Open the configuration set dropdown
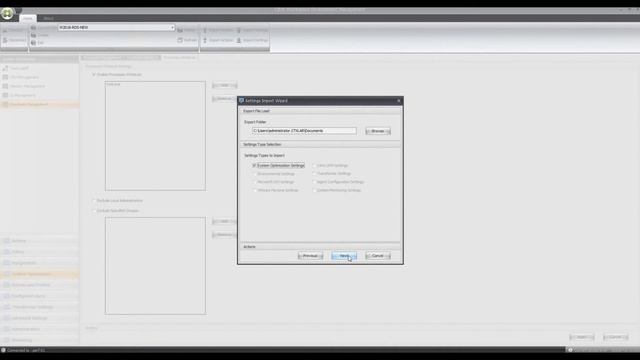This screenshot has height=360, width=640. coord(172,27)
